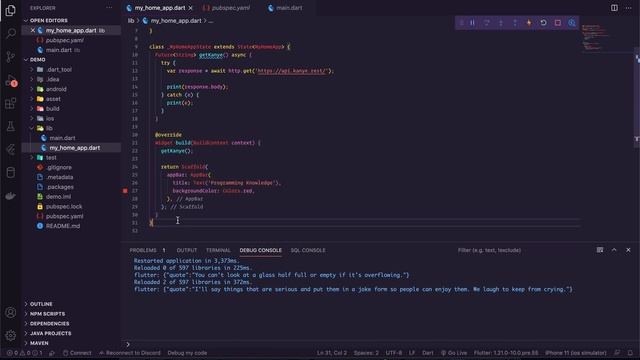Open the TERMINAL panel tab

coord(218,250)
